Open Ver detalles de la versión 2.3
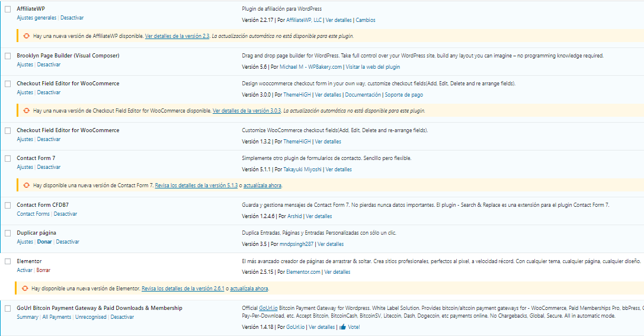 point(177,36)
